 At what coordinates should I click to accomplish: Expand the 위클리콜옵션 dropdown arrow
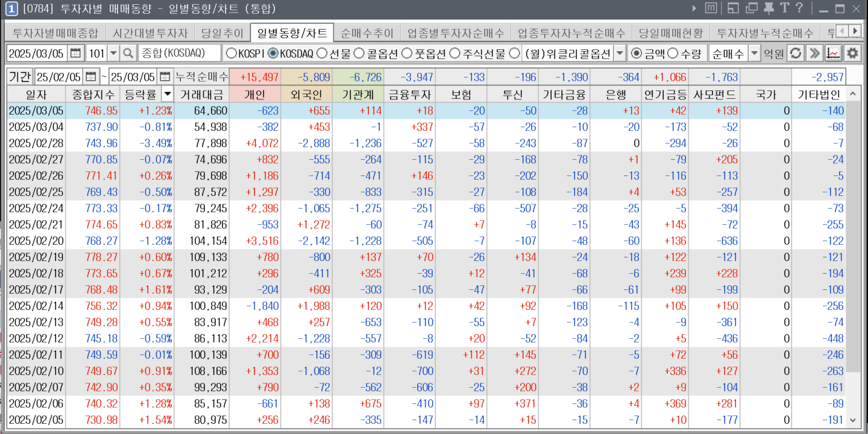[x=620, y=53]
